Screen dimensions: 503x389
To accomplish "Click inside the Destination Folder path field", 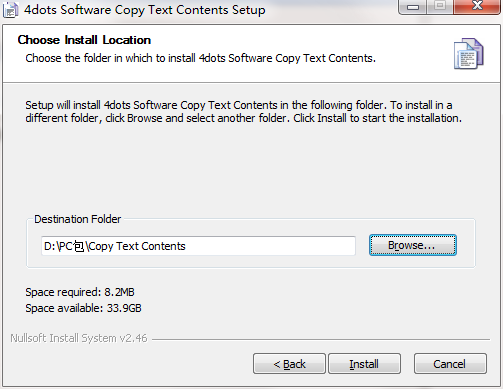I will click(198, 246).
